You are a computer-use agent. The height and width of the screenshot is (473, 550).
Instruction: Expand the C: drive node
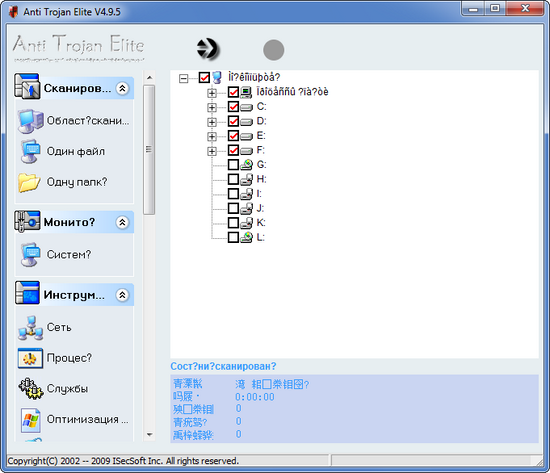pyautogui.click(x=212, y=107)
